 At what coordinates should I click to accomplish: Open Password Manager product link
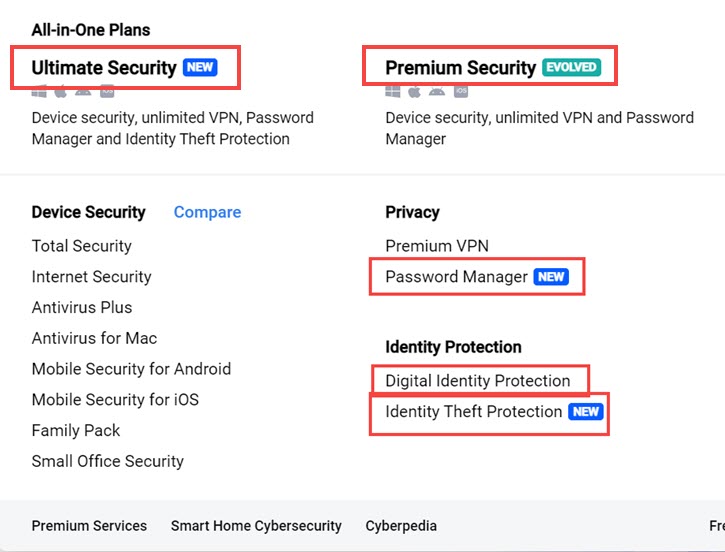point(456,277)
